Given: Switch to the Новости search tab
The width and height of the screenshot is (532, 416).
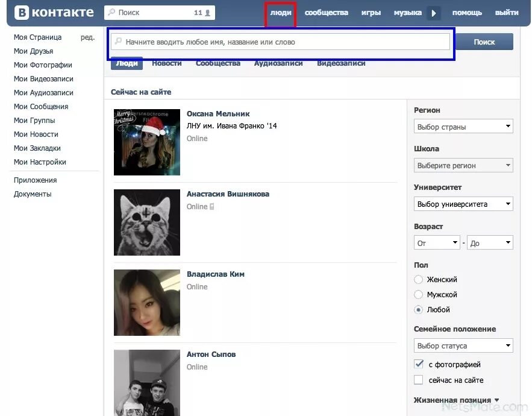Looking at the screenshot, I should tap(167, 63).
